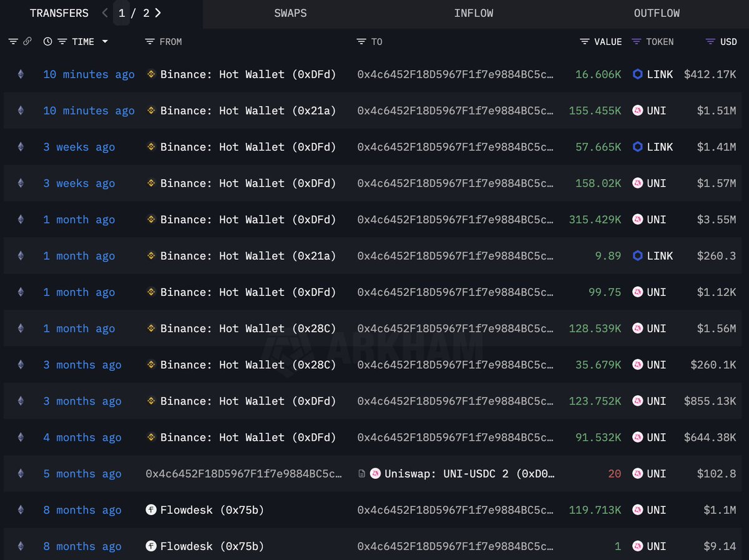This screenshot has width=749, height=560.
Task: Open the filter icon next to TO
Action: pos(361,42)
